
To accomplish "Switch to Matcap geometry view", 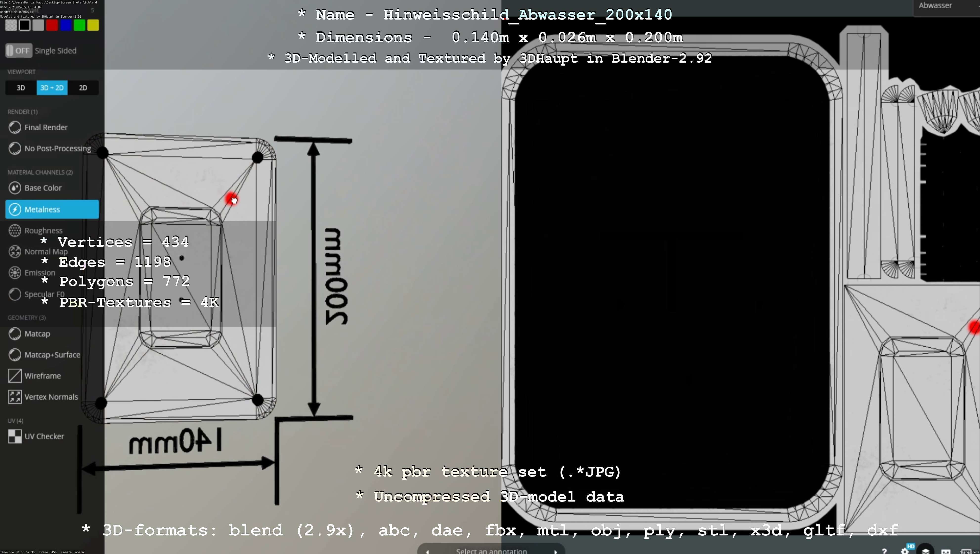I will click(37, 334).
